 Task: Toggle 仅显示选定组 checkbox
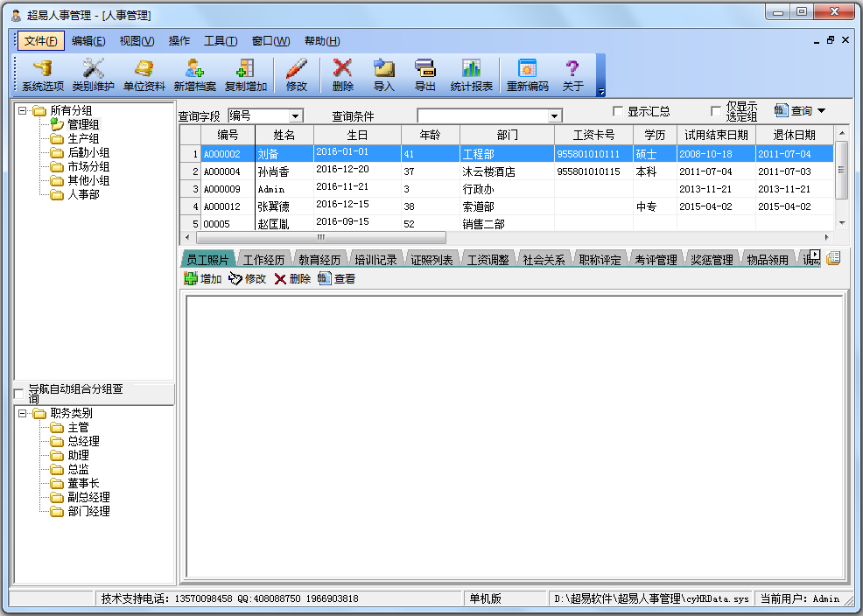pos(716,111)
